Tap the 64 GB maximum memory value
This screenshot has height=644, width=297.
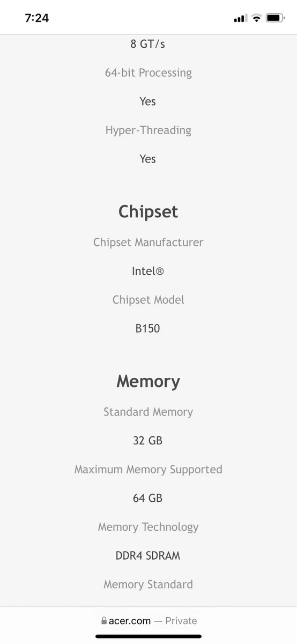click(147, 498)
